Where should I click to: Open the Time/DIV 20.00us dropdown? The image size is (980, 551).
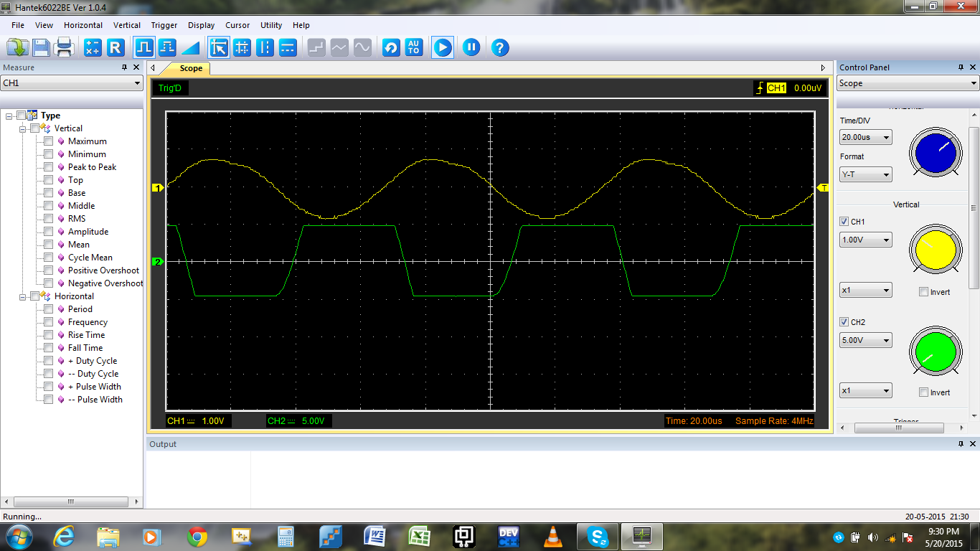pos(866,137)
